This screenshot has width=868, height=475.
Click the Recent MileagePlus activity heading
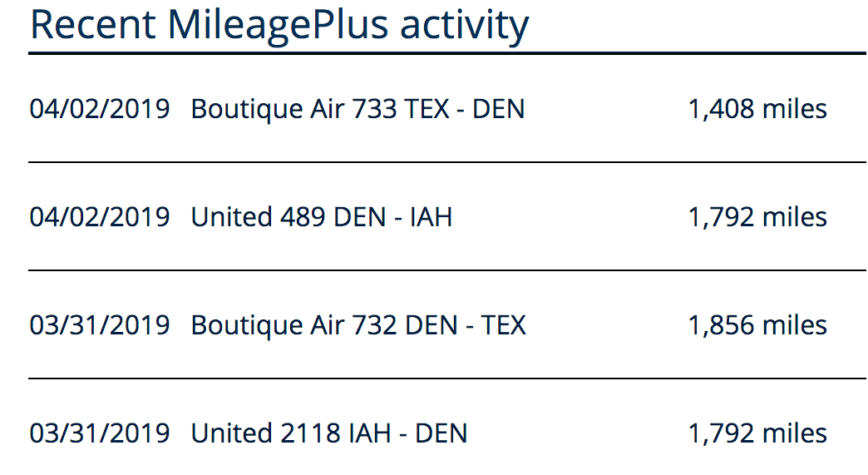pyautogui.click(x=279, y=25)
